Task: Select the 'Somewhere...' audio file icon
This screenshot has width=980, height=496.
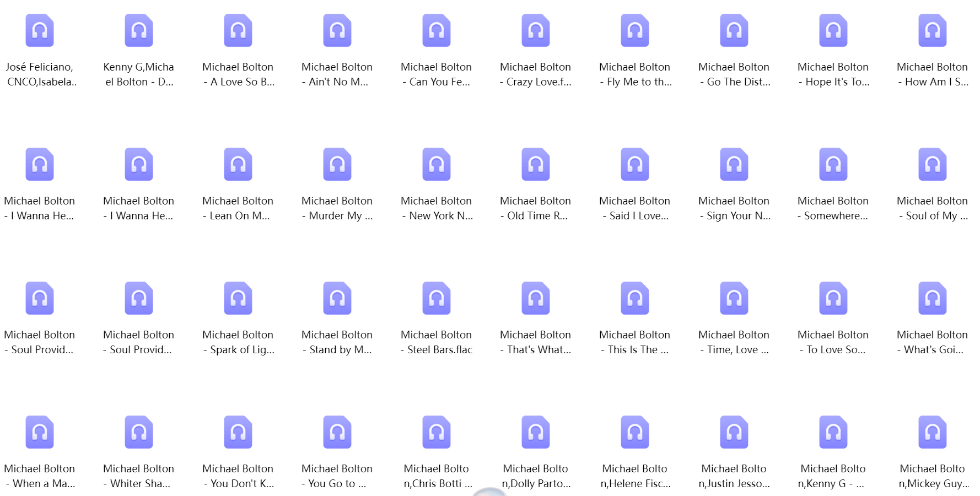Action: (833, 164)
